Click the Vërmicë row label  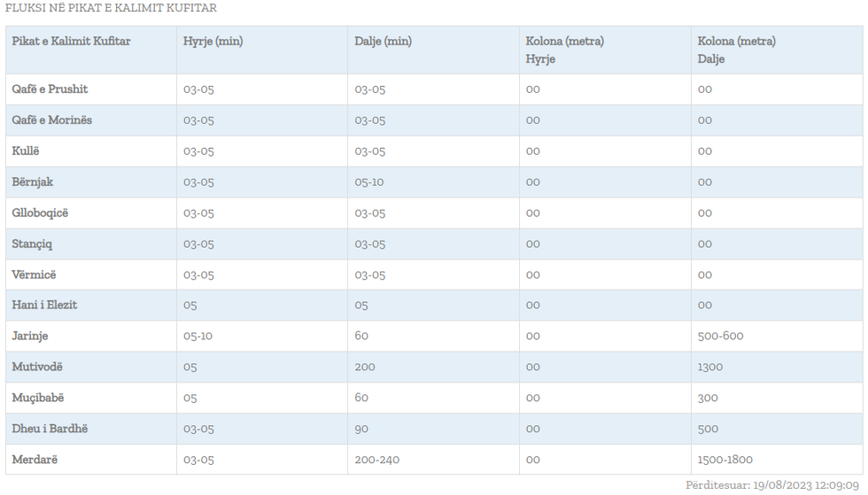click(34, 275)
